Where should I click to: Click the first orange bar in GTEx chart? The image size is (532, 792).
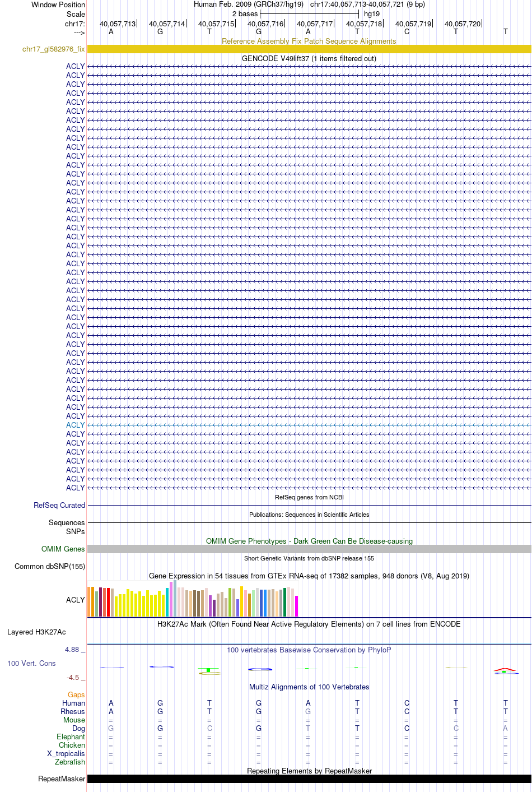(x=89, y=601)
